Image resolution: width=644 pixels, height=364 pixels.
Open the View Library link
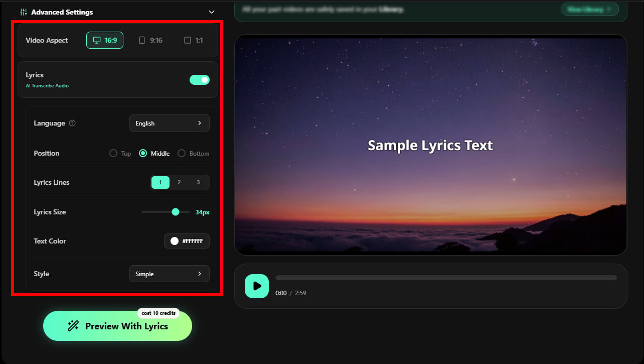point(589,9)
